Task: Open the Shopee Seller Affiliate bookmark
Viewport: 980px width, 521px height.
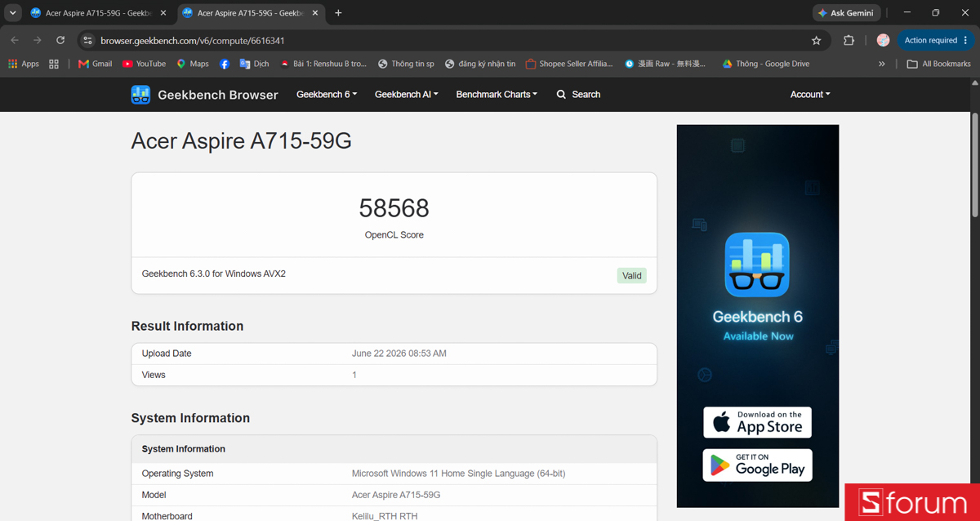Action: tap(569, 64)
